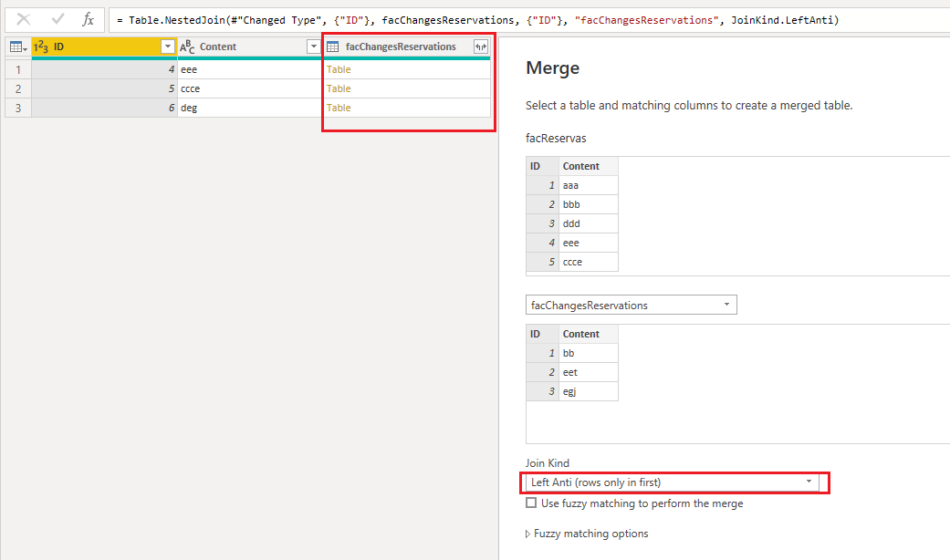The width and height of the screenshot is (950, 560).
Task: Click the ABC data type icon of Content column
Action: pos(187,47)
